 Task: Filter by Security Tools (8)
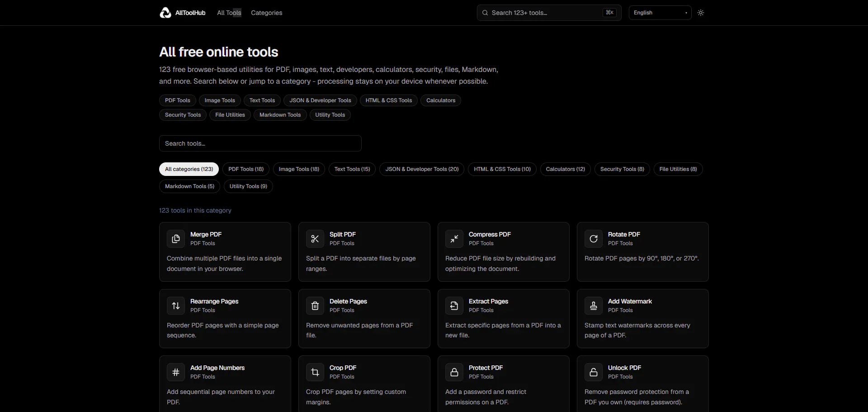[x=622, y=169]
